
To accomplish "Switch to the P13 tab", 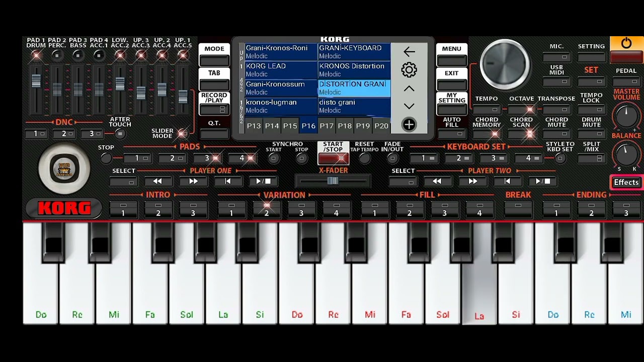I will pyautogui.click(x=254, y=126).
